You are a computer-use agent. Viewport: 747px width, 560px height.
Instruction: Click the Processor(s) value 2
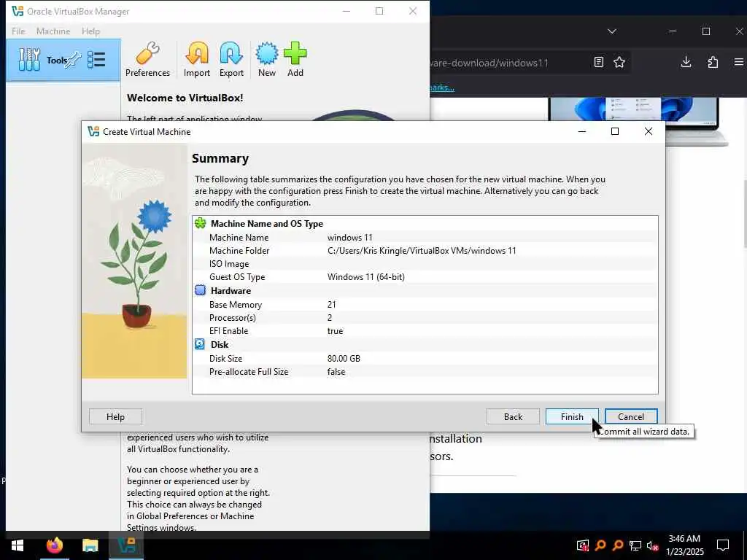pyautogui.click(x=330, y=318)
